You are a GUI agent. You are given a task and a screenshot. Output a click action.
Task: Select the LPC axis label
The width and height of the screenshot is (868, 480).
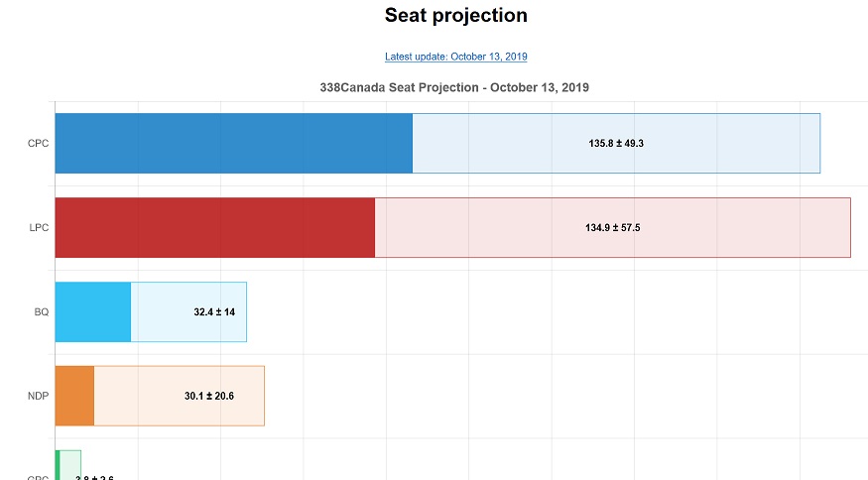tap(39, 228)
